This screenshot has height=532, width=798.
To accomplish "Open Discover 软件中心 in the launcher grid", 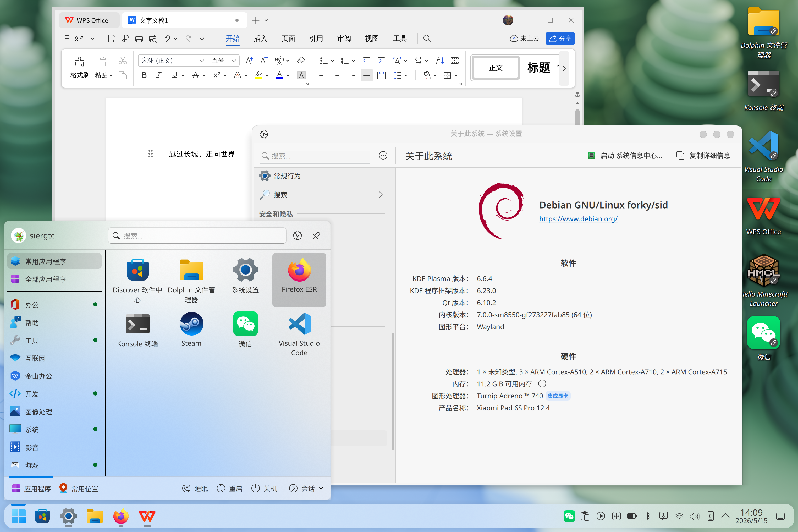I will [x=137, y=280].
